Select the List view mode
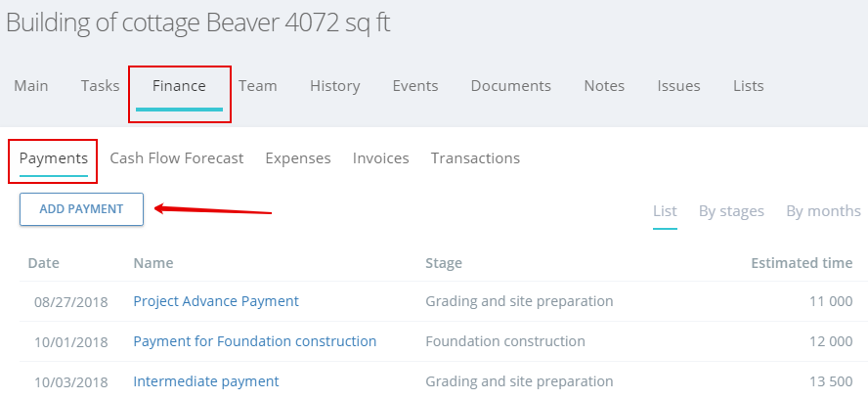The width and height of the screenshot is (868, 400). [x=665, y=211]
